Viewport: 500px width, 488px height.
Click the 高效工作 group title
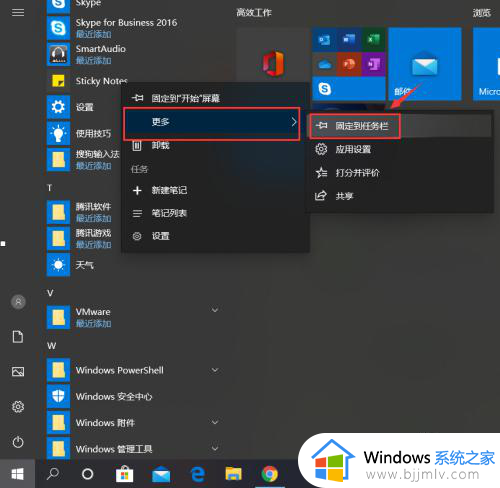[x=254, y=13]
